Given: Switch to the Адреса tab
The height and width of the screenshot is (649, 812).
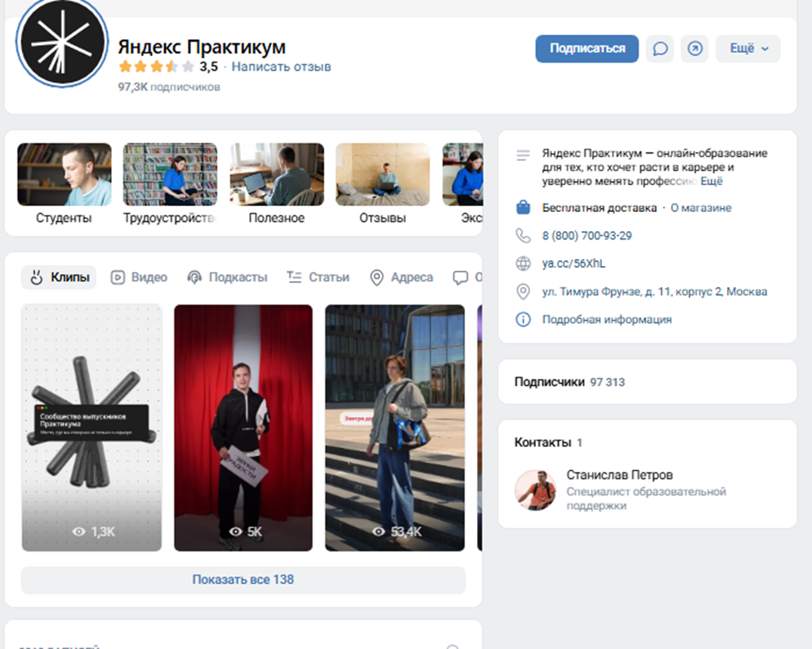Looking at the screenshot, I should tap(401, 277).
